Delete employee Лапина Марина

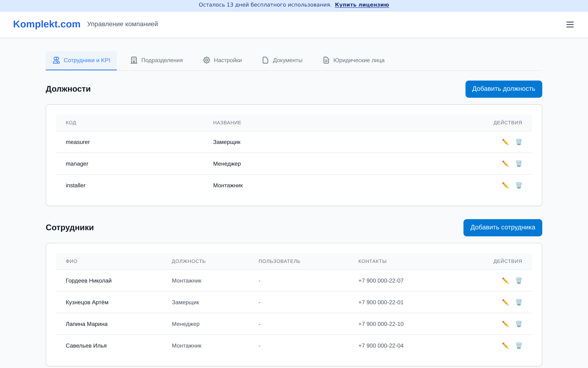519,324
